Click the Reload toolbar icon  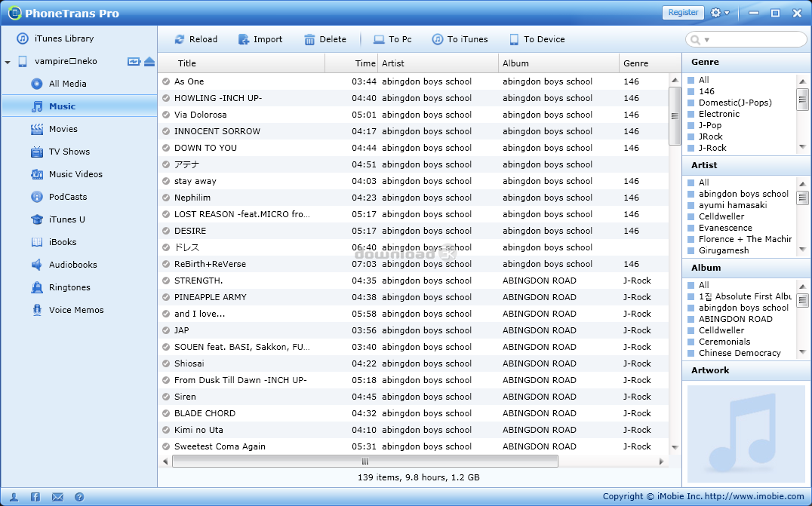click(x=180, y=39)
